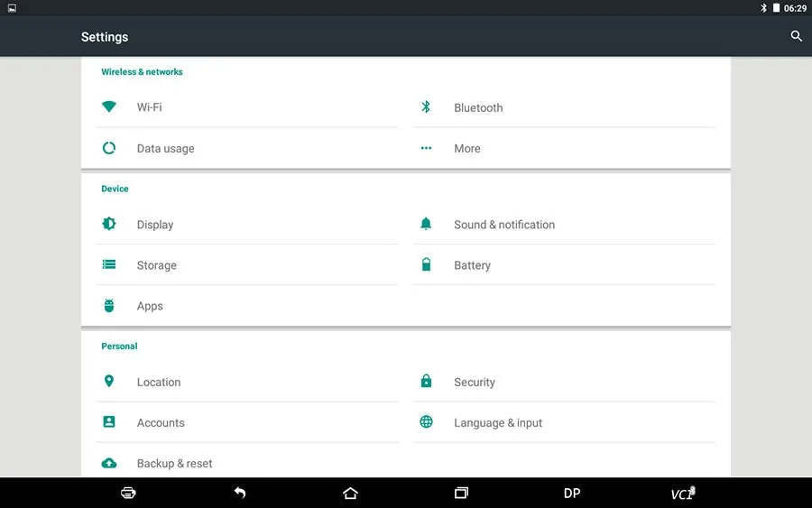The image size is (812, 508).
Task: Open recent apps overview button
Action: [461, 493]
